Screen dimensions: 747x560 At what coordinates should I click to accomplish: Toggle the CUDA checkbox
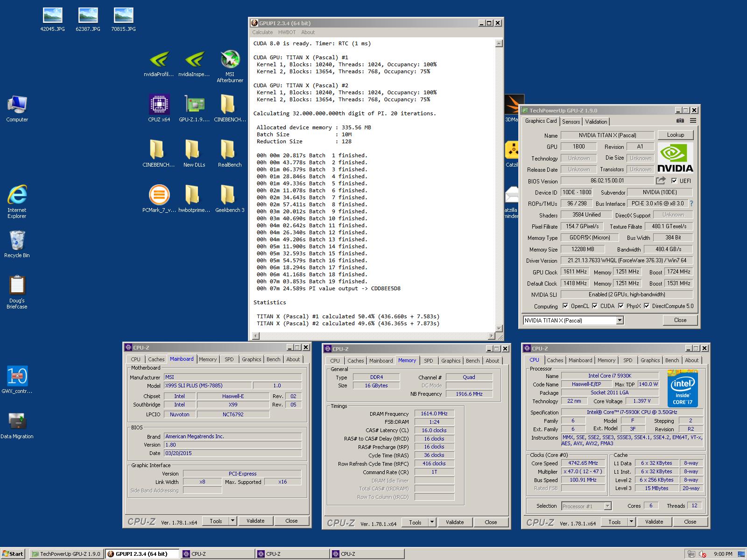pos(595,306)
